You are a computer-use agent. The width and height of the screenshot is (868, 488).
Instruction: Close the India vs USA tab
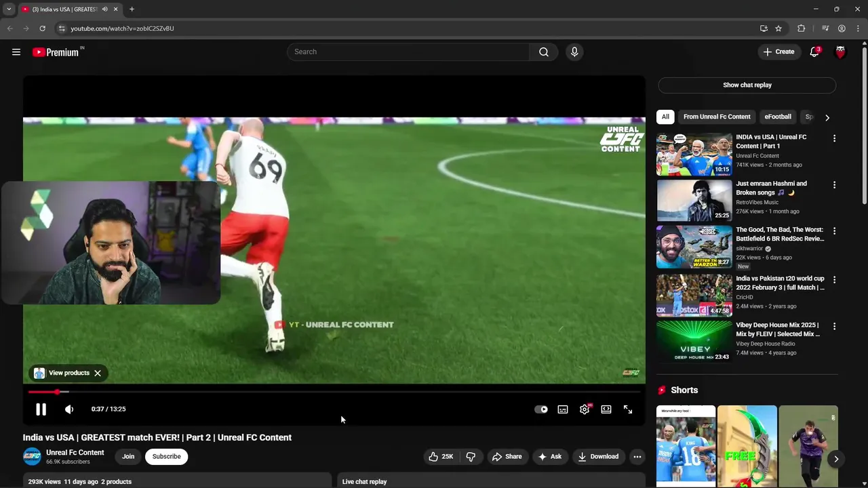pyautogui.click(x=115, y=9)
